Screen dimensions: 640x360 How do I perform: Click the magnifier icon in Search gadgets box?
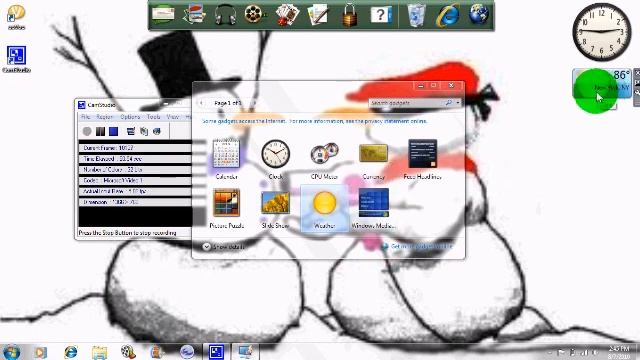449,103
